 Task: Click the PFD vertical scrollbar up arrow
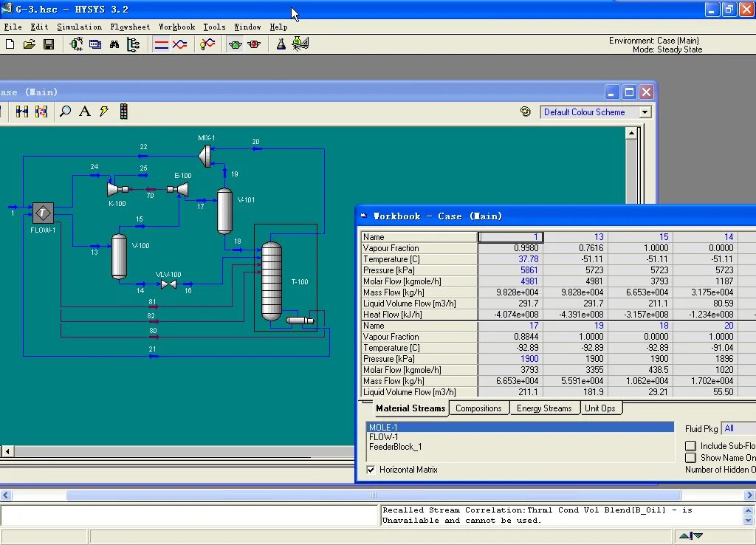(x=631, y=133)
